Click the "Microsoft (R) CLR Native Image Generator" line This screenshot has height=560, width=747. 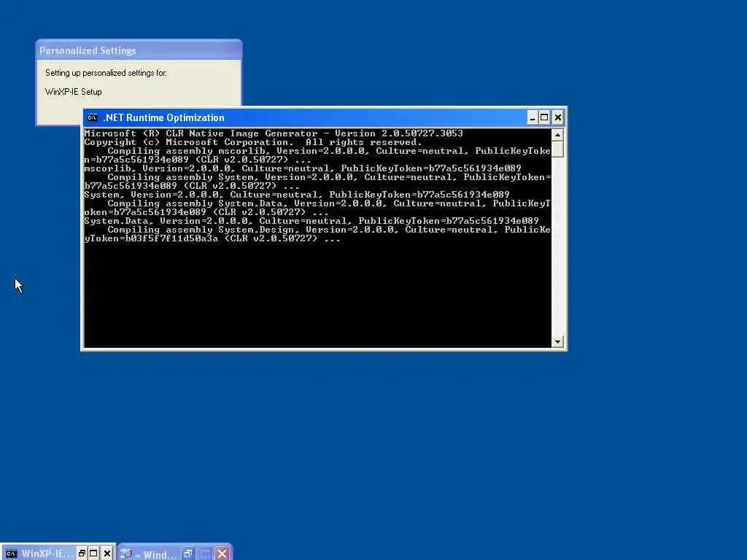pyautogui.click(x=274, y=133)
